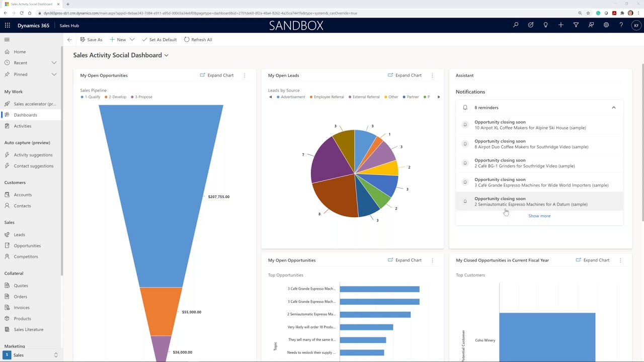Click the Products icon in sidebar

coord(7,319)
